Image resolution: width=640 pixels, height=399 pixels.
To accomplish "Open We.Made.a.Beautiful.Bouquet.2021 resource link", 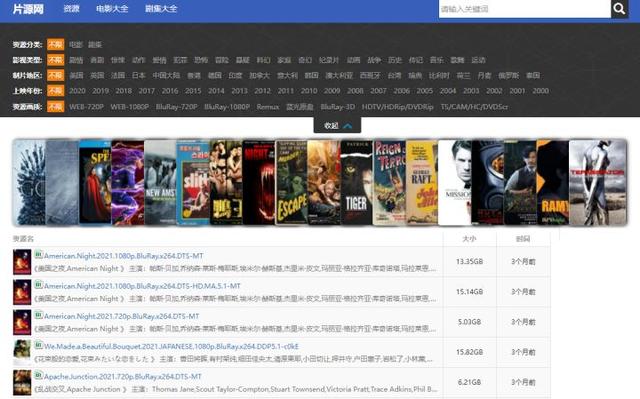I will click(171, 346).
